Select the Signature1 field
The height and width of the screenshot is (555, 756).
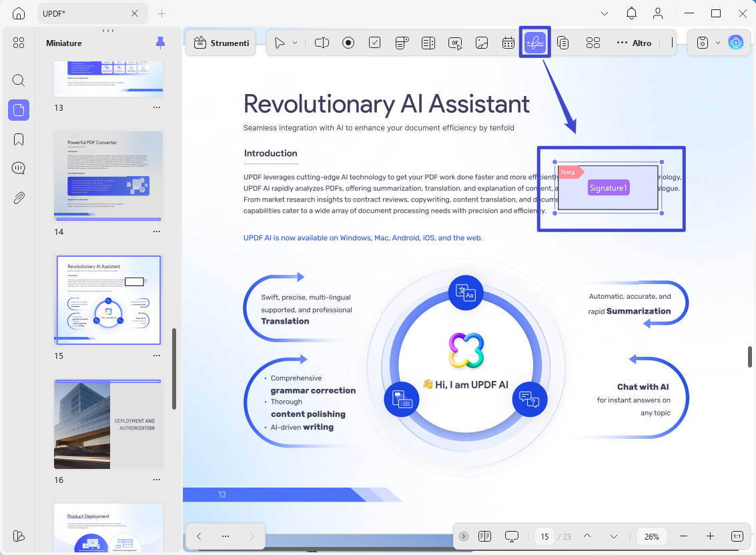pyautogui.click(x=608, y=188)
